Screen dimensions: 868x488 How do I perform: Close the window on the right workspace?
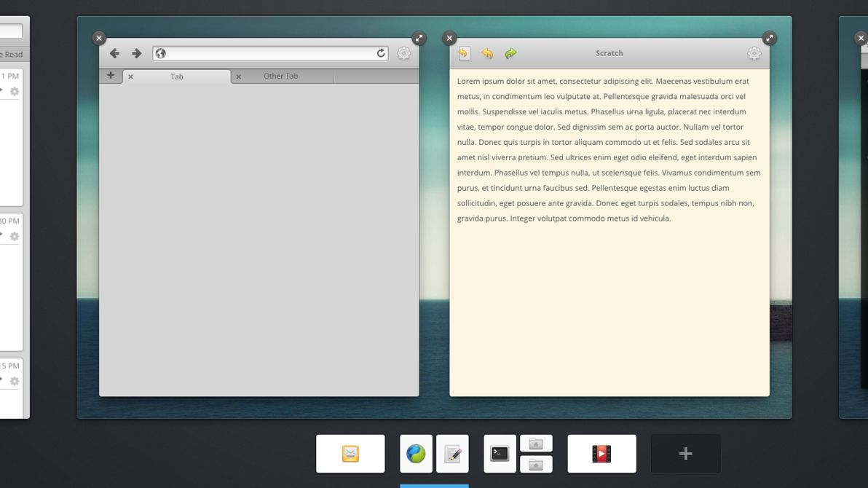pyautogui.click(x=860, y=38)
